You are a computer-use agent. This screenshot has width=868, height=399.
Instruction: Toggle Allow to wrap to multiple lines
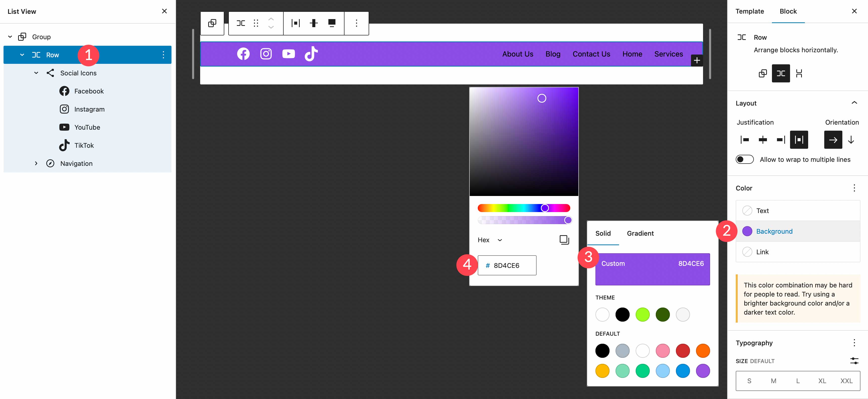[745, 159]
